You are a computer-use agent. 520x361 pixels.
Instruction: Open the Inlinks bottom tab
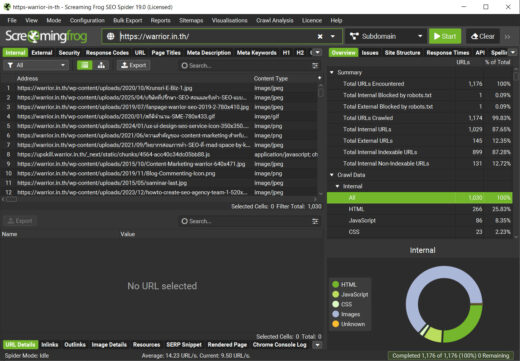click(50, 345)
